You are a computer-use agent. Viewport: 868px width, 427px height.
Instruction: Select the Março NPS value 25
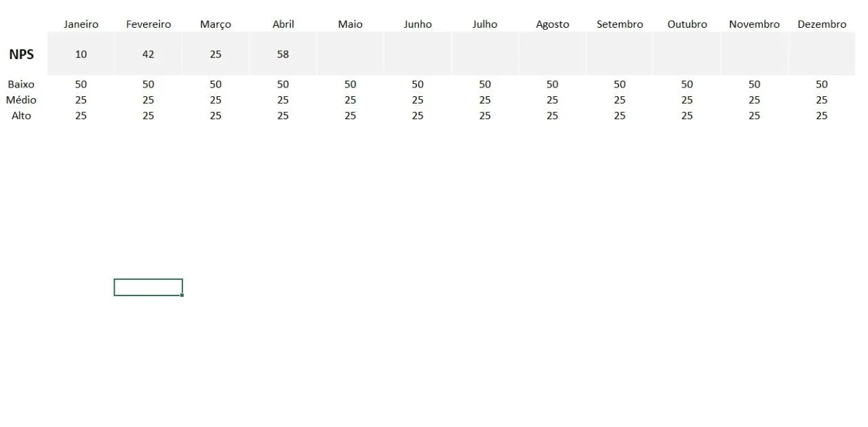216,54
